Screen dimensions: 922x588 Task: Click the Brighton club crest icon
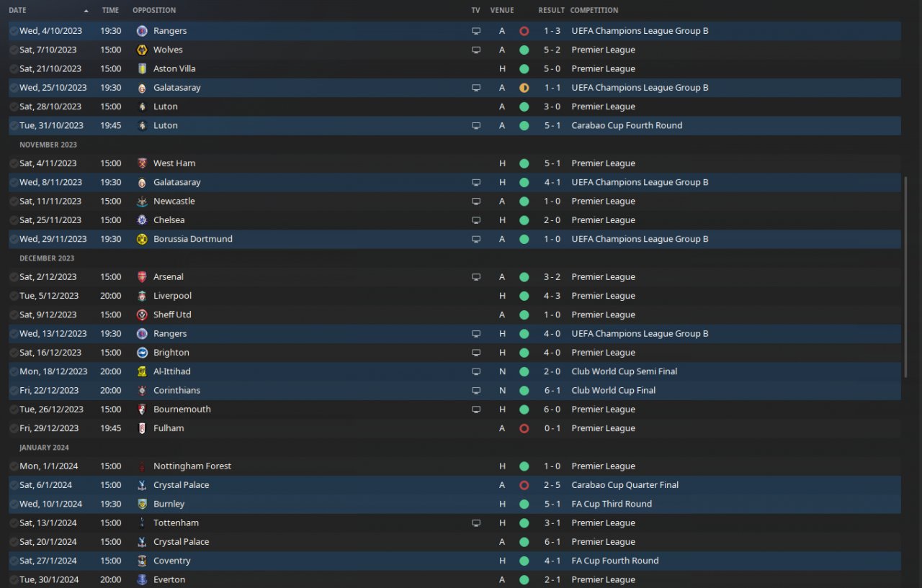(x=142, y=353)
